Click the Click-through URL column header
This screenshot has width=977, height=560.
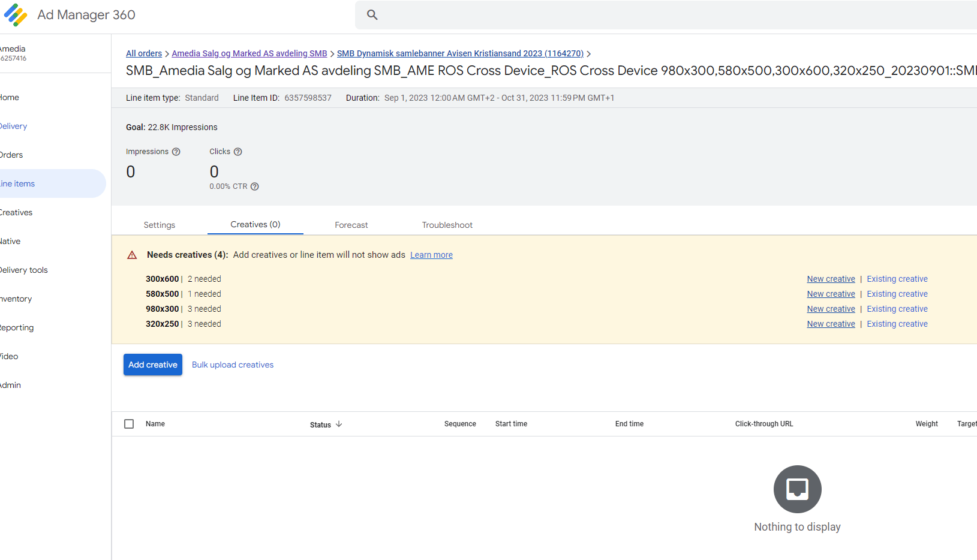(x=764, y=424)
